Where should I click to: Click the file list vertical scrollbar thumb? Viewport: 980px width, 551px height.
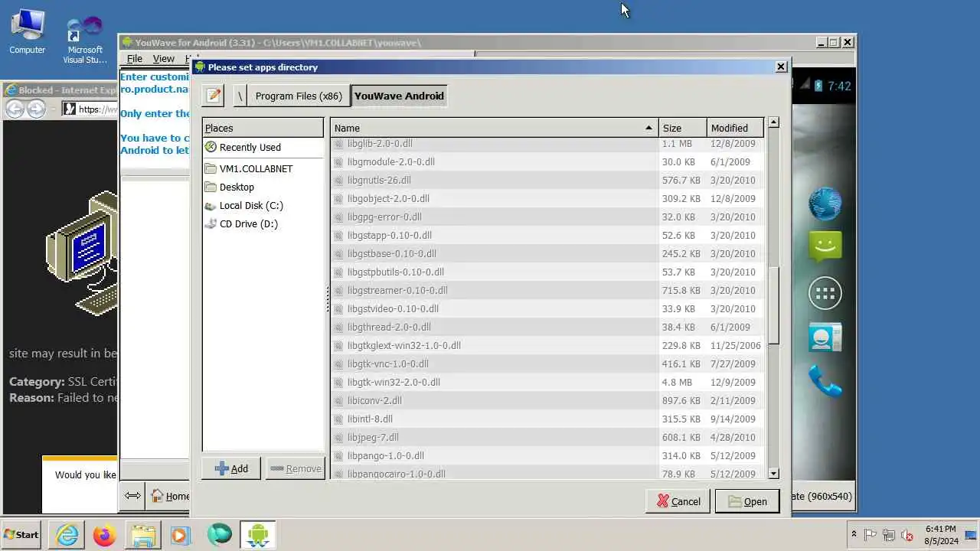point(773,305)
